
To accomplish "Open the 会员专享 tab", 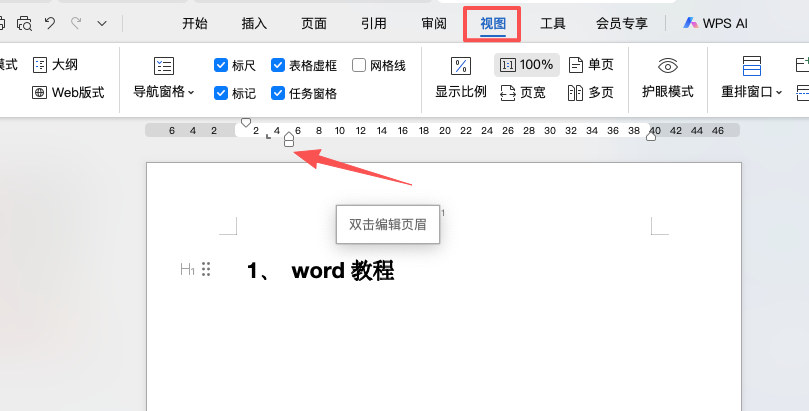I will tap(622, 23).
